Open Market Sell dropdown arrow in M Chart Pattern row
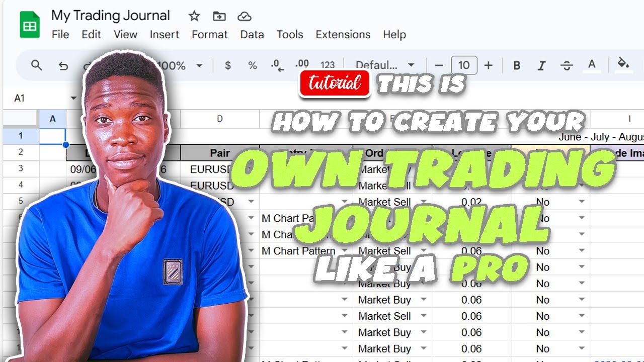 [x=424, y=250]
